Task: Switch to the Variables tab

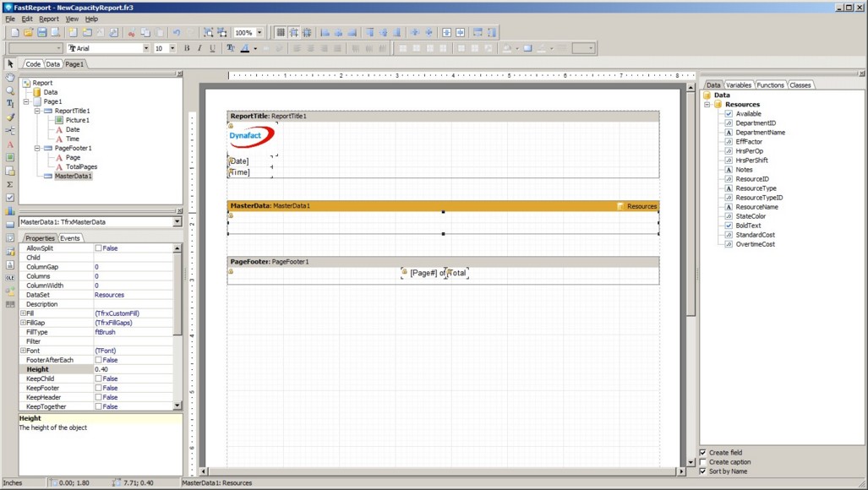Action: click(739, 85)
